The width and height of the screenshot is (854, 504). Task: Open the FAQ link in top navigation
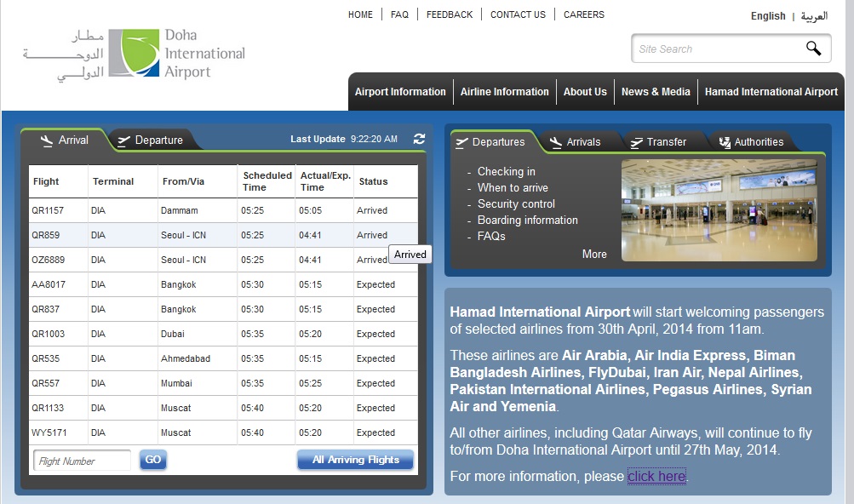coord(399,14)
